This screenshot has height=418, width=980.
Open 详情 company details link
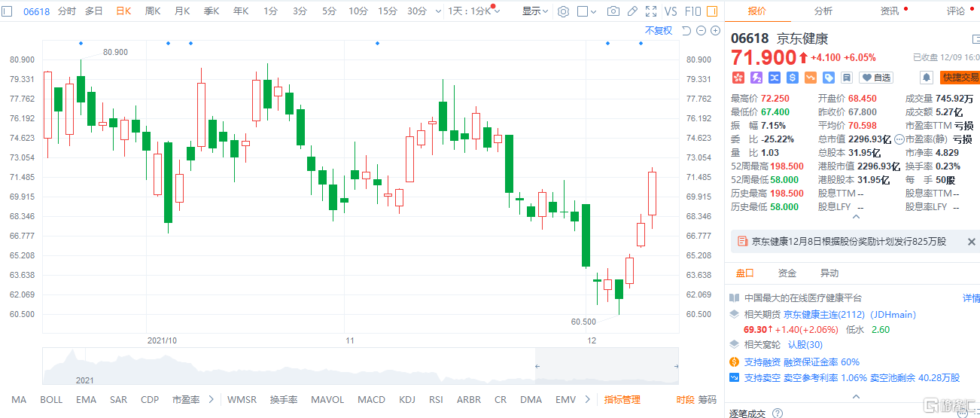click(971, 298)
